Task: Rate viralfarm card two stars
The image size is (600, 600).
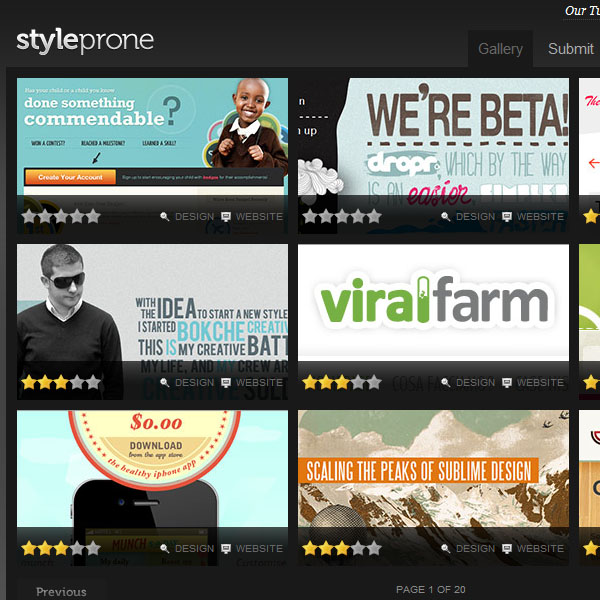Action: point(326,382)
